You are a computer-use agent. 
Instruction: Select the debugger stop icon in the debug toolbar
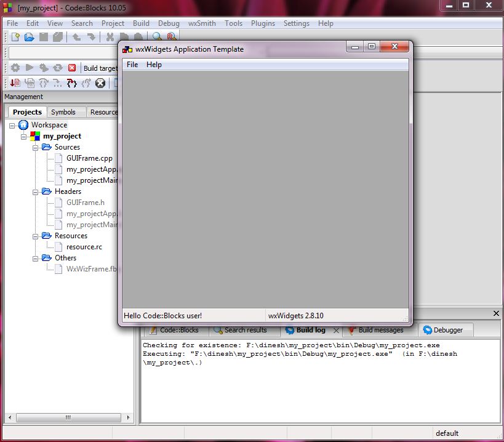tap(100, 83)
